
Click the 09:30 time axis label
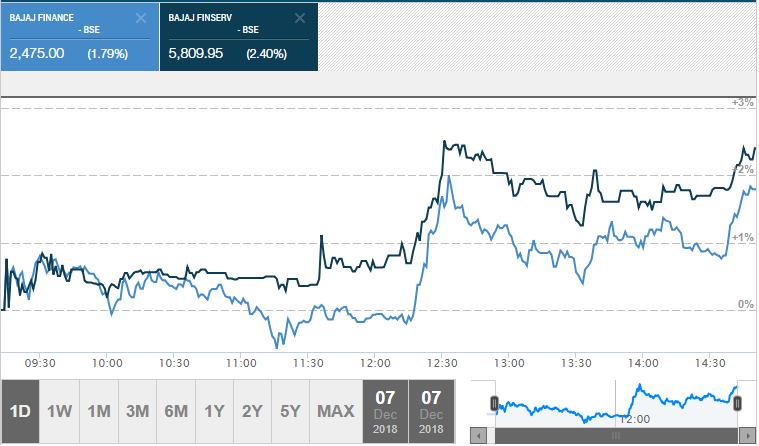(x=40, y=363)
